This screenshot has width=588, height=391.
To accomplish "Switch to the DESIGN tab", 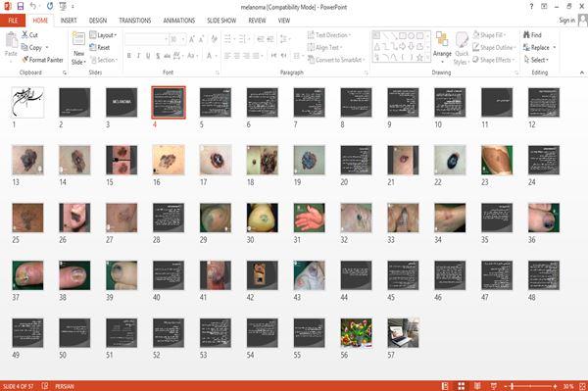I will pos(98,21).
